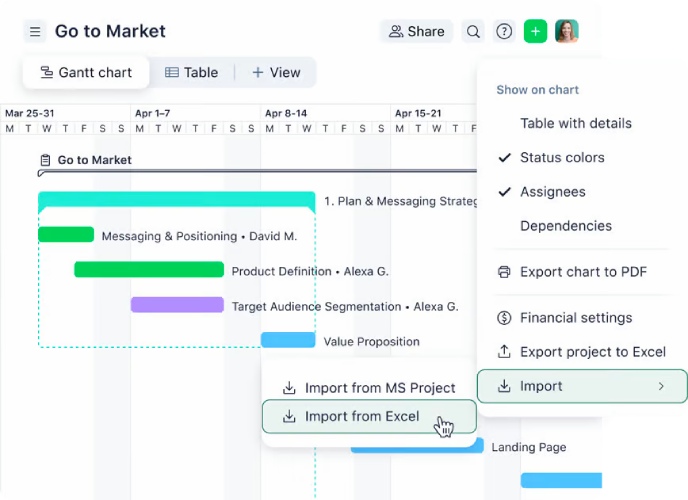Select Import from Excel
This screenshot has height=500, width=688.
tap(369, 416)
